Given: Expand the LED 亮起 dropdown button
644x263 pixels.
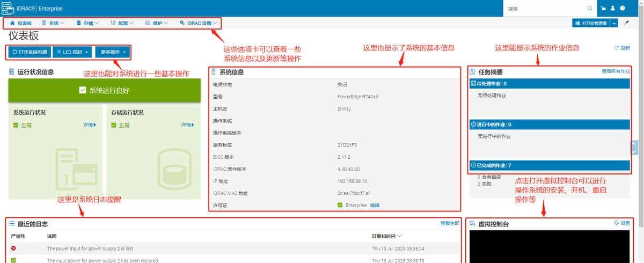Looking at the screenshot, I should [72, 52].
